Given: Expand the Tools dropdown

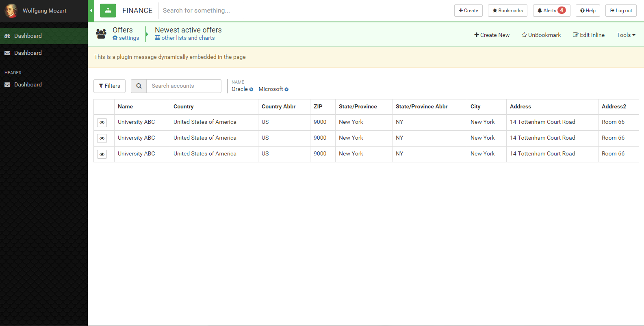Looking at the screenshot, I should tap(626, 35).
